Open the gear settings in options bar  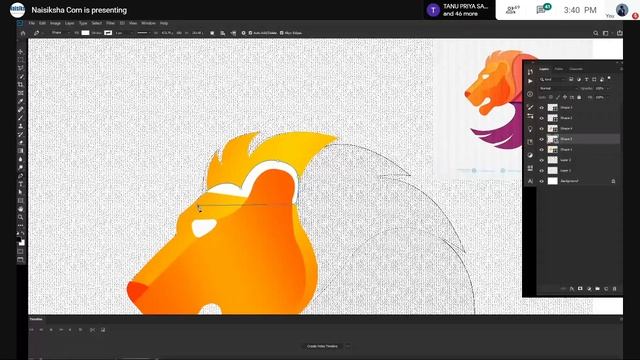(x=244, y=33)
